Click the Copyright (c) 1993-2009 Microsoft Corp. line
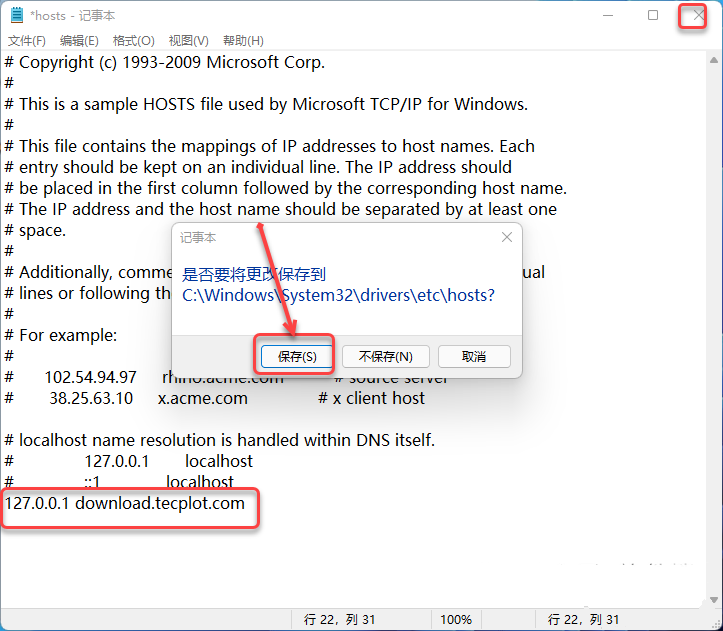 click(x=165, y=62)
